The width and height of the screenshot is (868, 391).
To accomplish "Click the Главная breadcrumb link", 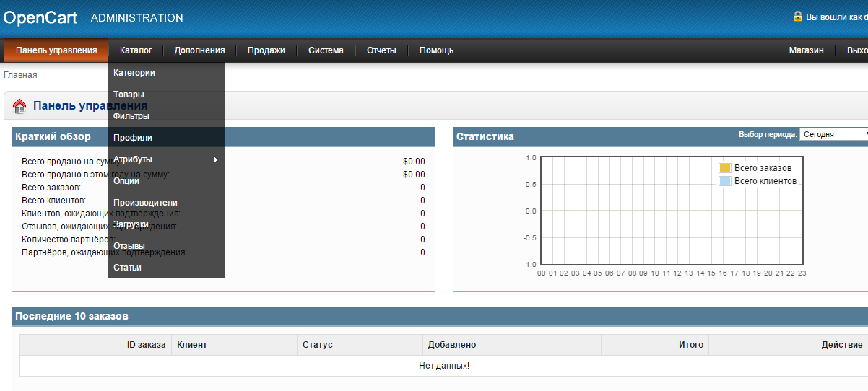I will pyautogui.click(x=20, y=75).
